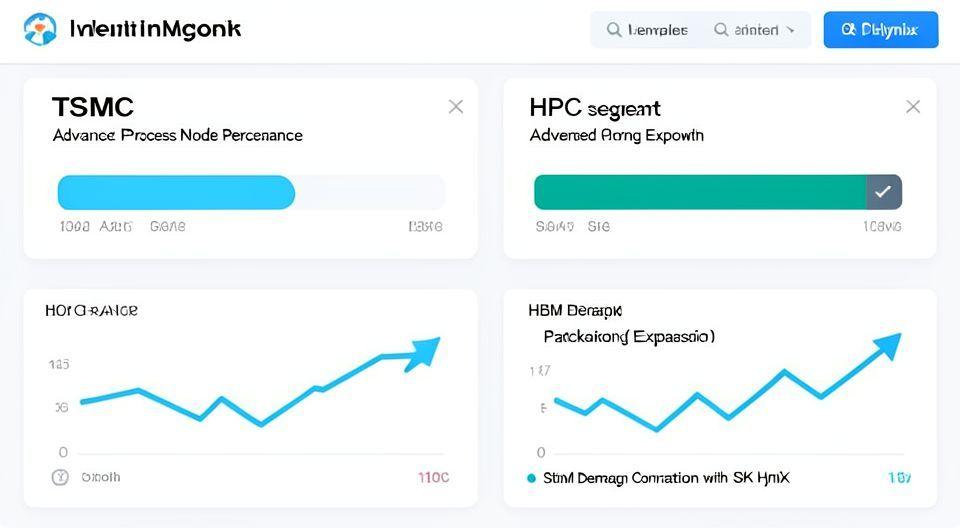Click the TSMC blue progress bar

pos(176,192)
